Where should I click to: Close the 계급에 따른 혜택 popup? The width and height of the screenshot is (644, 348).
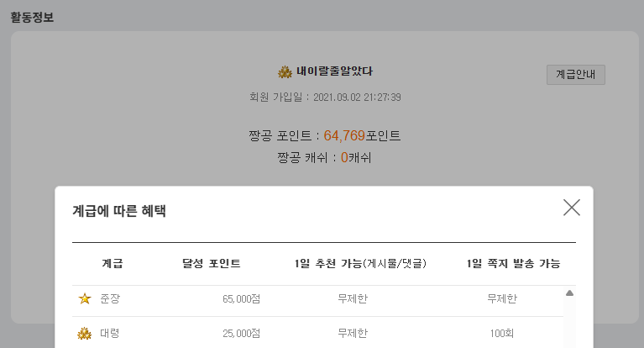tap(572, 208)
